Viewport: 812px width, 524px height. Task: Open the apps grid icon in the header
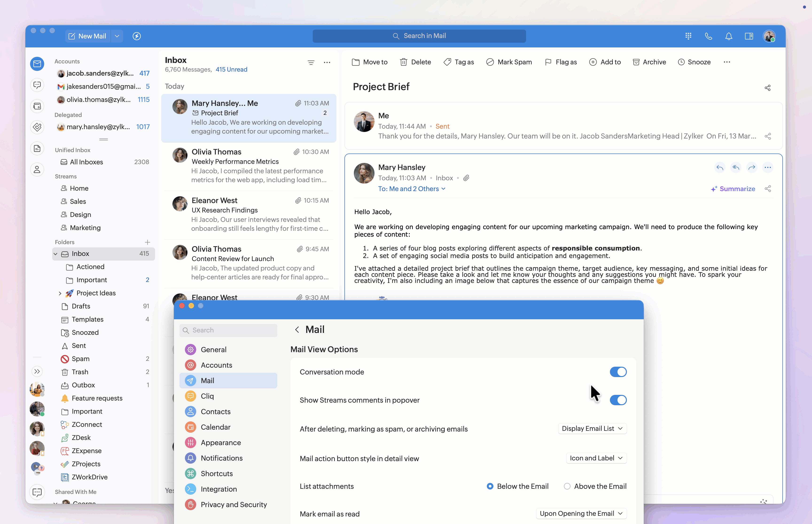[688, 36]
